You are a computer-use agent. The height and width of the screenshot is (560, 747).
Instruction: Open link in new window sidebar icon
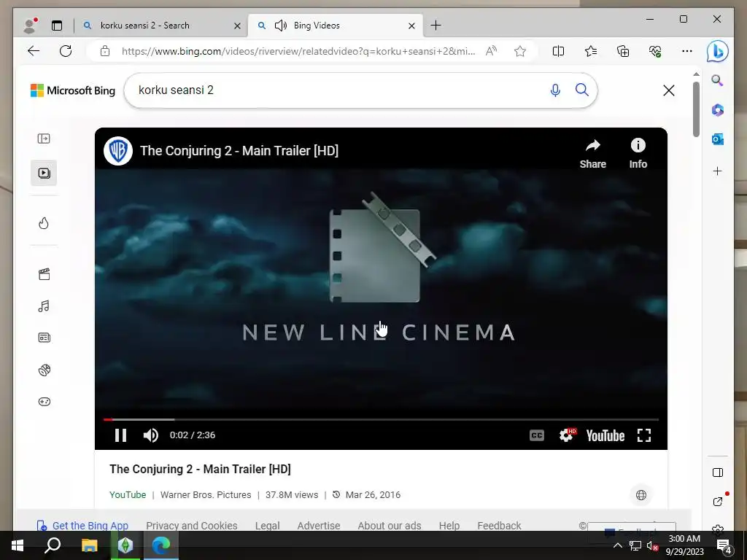click(718, 501)
